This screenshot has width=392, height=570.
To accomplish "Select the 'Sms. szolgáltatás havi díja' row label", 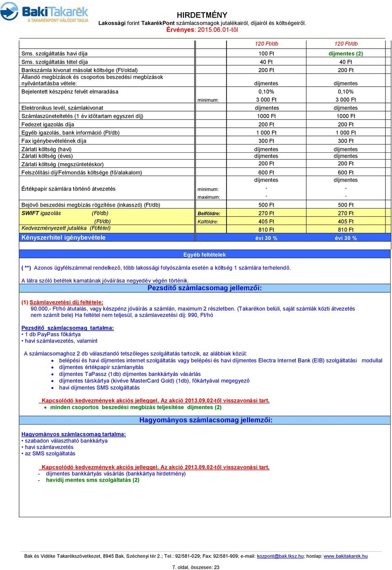I will click(x=54, y=53).
